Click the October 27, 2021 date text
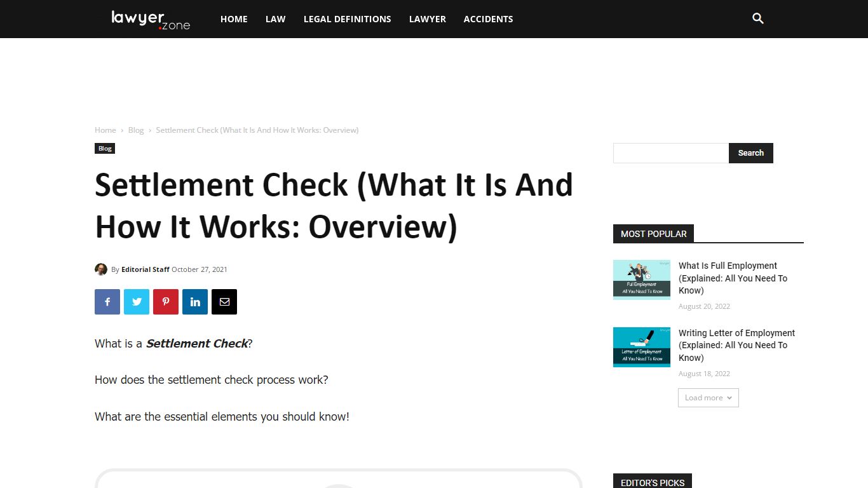The image size is (868, 488). point(200,269)
